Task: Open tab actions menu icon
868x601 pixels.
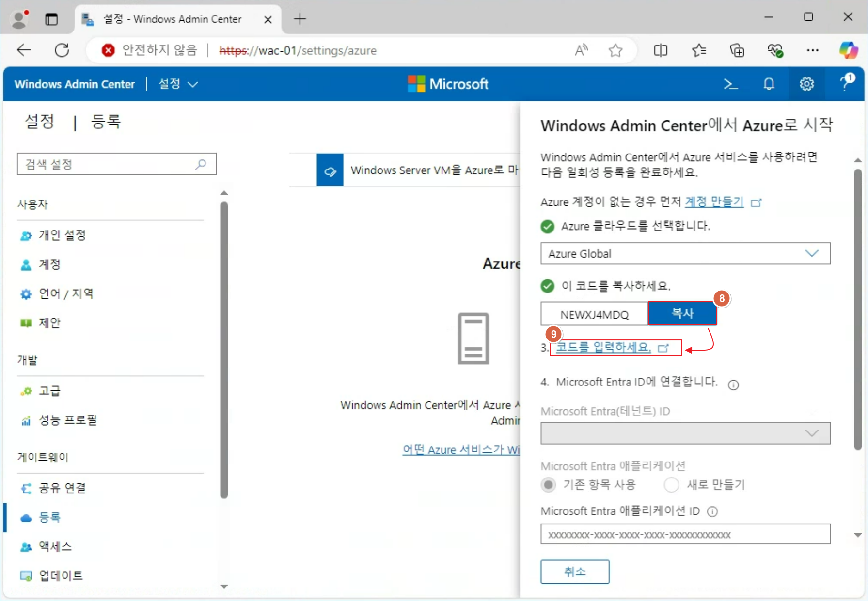Action: (51, 19)
